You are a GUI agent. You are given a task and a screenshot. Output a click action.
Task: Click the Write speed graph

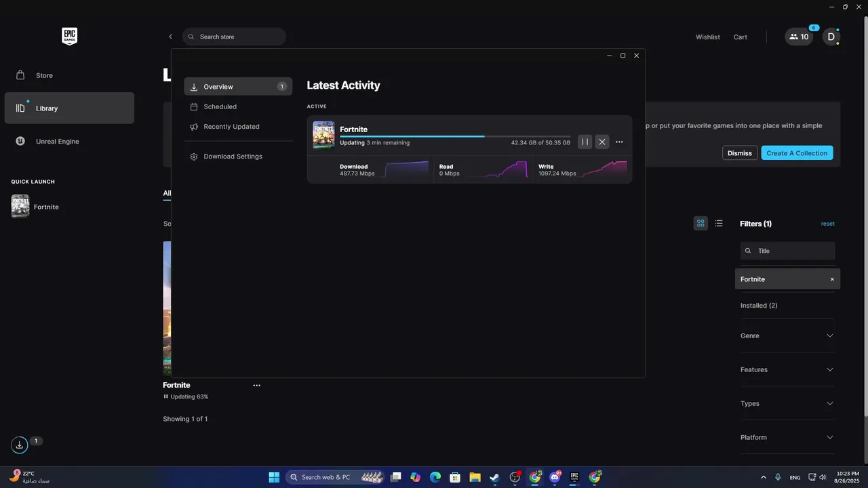point(604,169)
